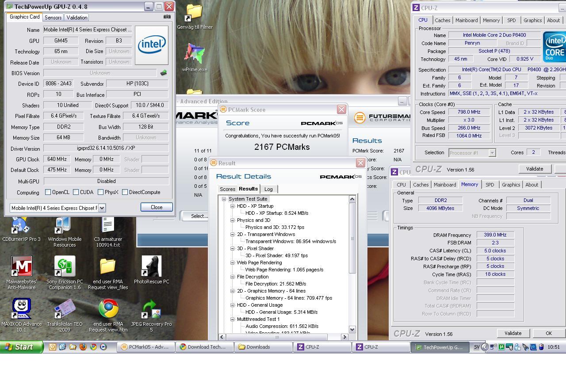Viewport: 566px width, 392px height.
Task: Click Windows Media Player quick launch icon
Action: 103,347
